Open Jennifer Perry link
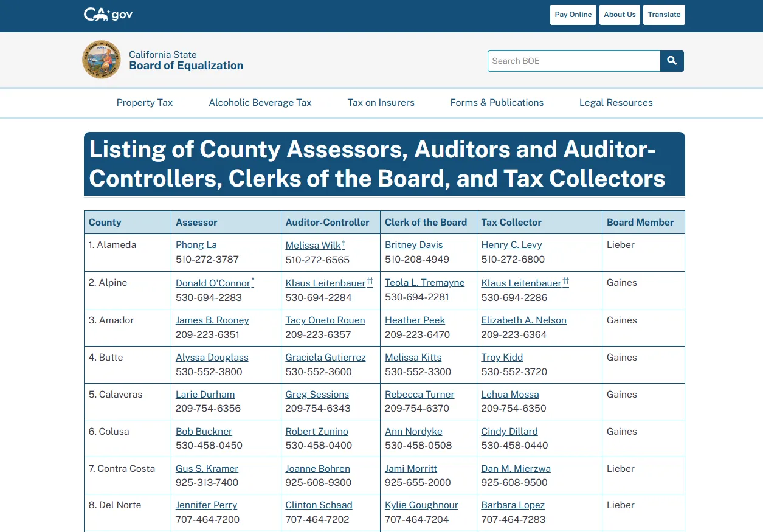The image size is (763, 532). pyautogui.click(x=207, y=505)
